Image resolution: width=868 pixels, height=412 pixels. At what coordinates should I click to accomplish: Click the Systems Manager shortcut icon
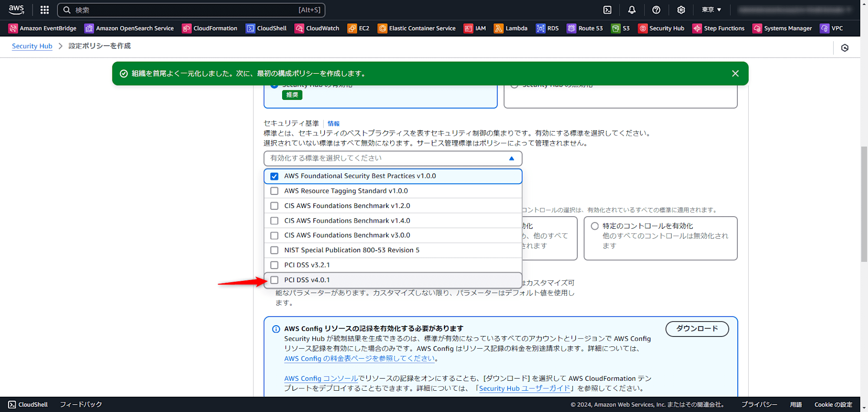[757, 28]
